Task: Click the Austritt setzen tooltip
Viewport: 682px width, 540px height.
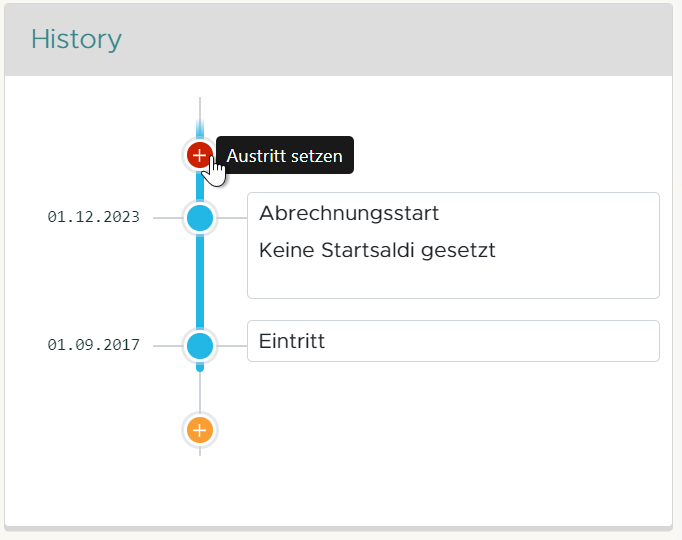Action: click(x=285, y=156)
